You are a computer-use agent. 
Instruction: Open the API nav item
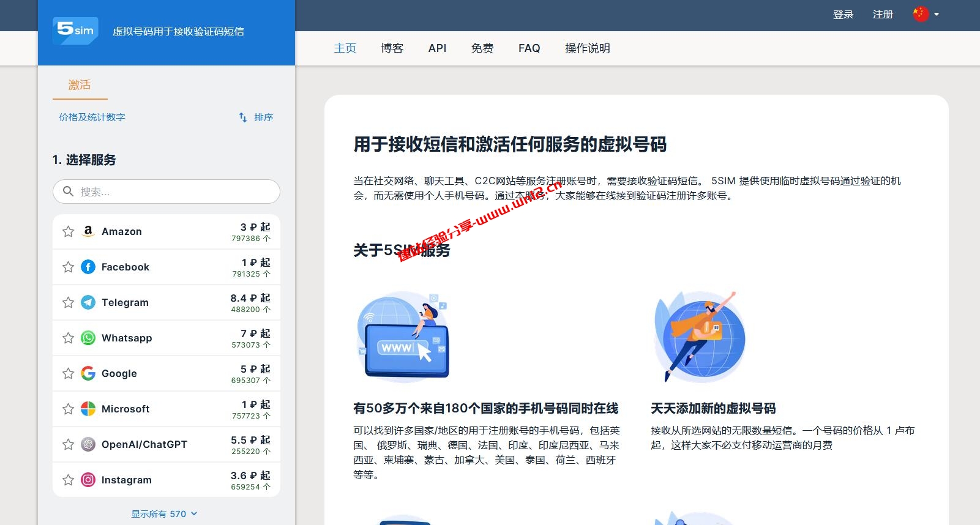[x=437, y=48]
